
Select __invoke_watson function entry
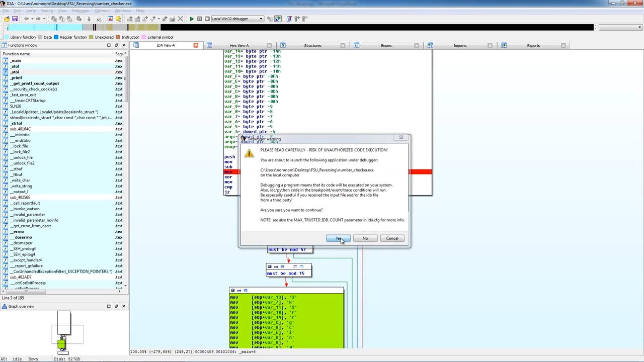(62, 209)
